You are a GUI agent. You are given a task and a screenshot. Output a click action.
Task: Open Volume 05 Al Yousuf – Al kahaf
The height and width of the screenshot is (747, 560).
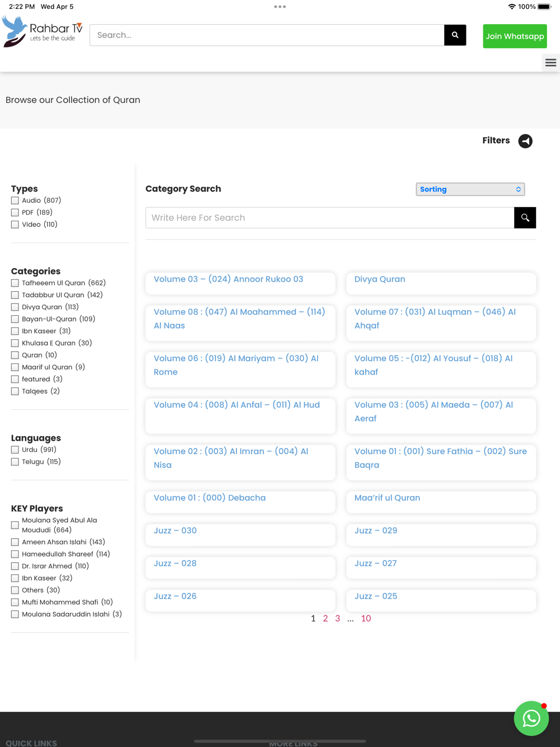(441, 370)
